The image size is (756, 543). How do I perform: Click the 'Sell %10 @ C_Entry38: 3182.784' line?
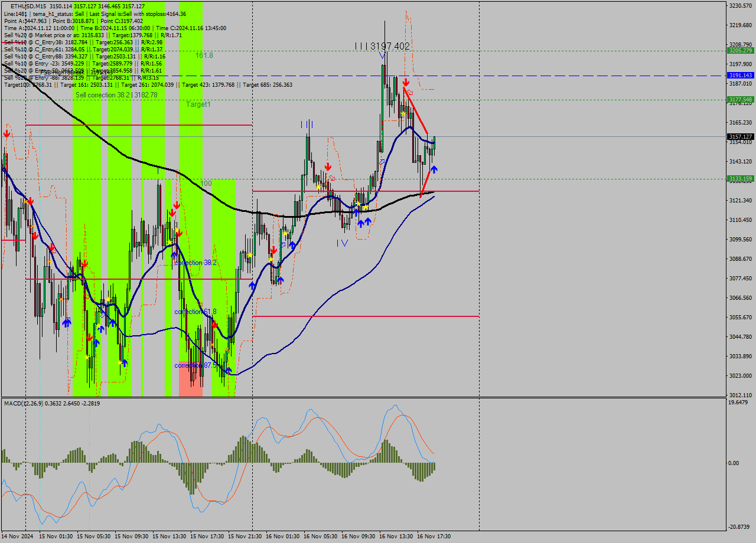83,42
